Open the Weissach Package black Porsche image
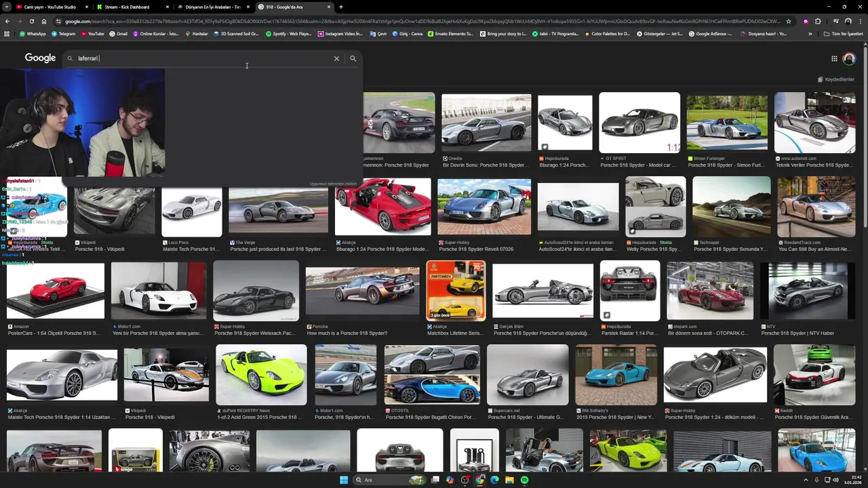Image resolution: width=868 pixels, height=488 pixels. (x=256, y=291)
